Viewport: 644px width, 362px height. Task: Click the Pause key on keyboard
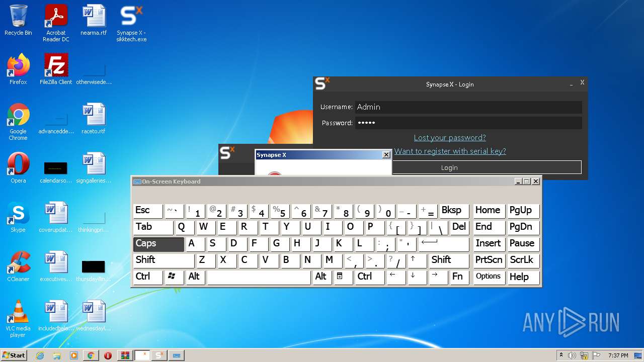pos(524,244)
